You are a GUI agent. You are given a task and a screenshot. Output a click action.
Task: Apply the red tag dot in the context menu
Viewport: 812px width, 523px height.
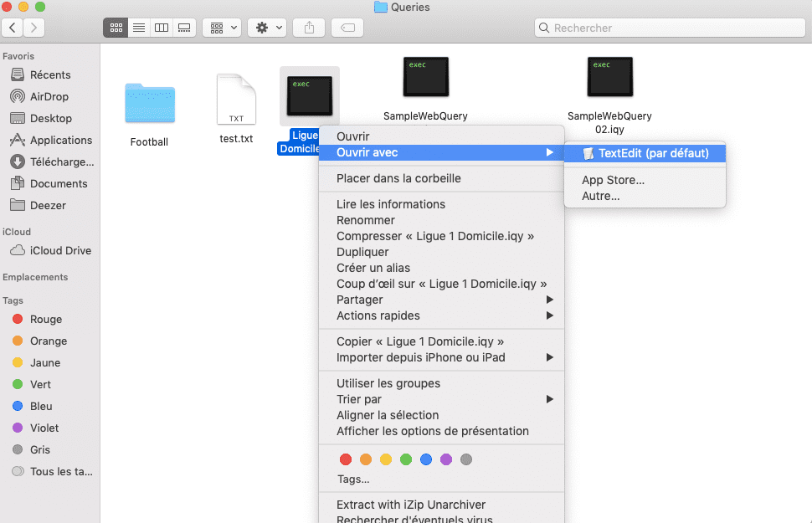(346, 459)
